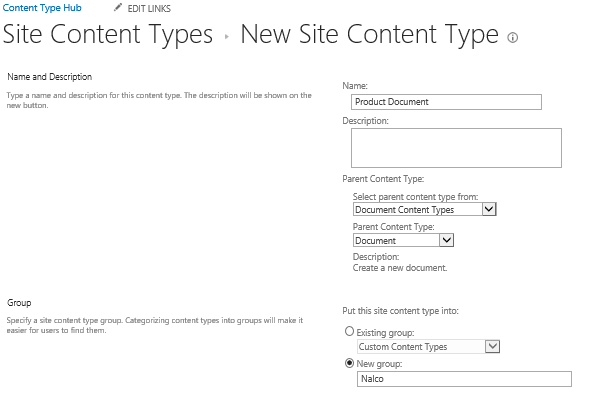Image resolution: width=590 pixels, height=418 pixels.
Task: Click the New Site Content Type heading
Action: tap(369, 34)
